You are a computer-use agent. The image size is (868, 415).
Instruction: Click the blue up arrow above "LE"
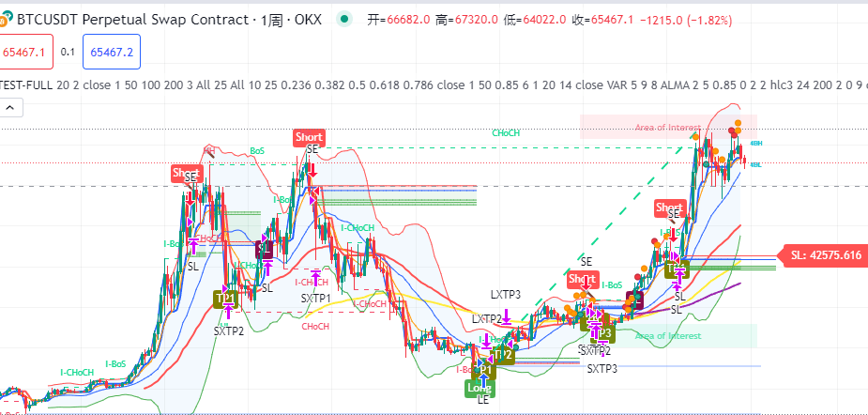click(484, 381)
